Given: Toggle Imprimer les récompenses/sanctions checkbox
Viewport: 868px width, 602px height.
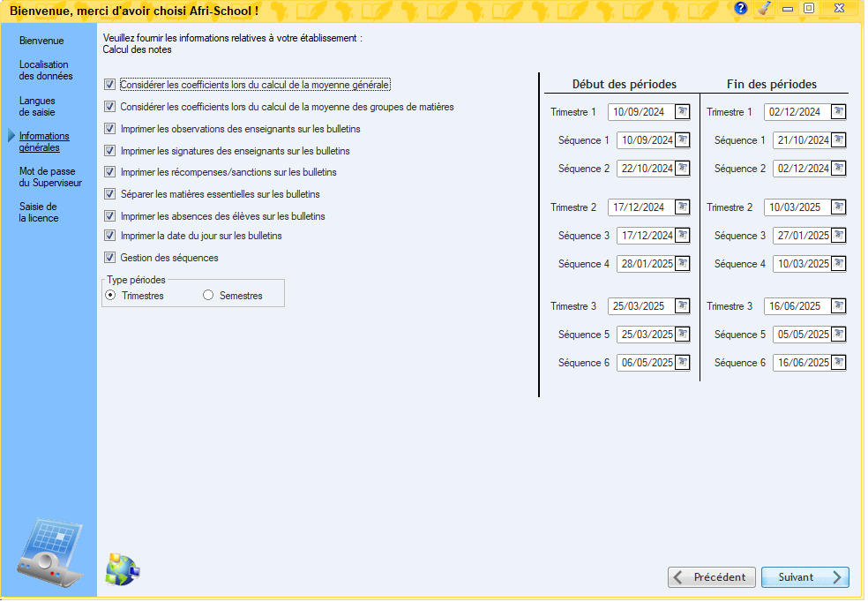Looking at the screenshot, I should click(110, 173).
